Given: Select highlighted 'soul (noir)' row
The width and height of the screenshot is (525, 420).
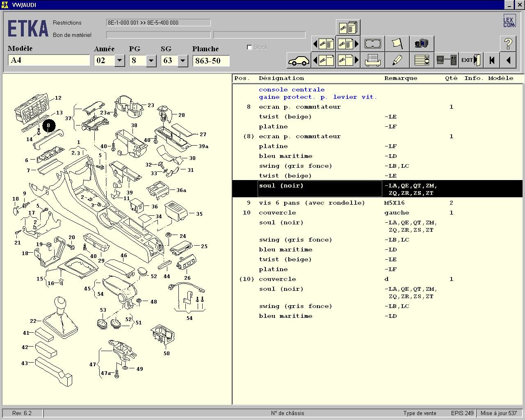Looking at the screenshot, I should coord(320,189).
